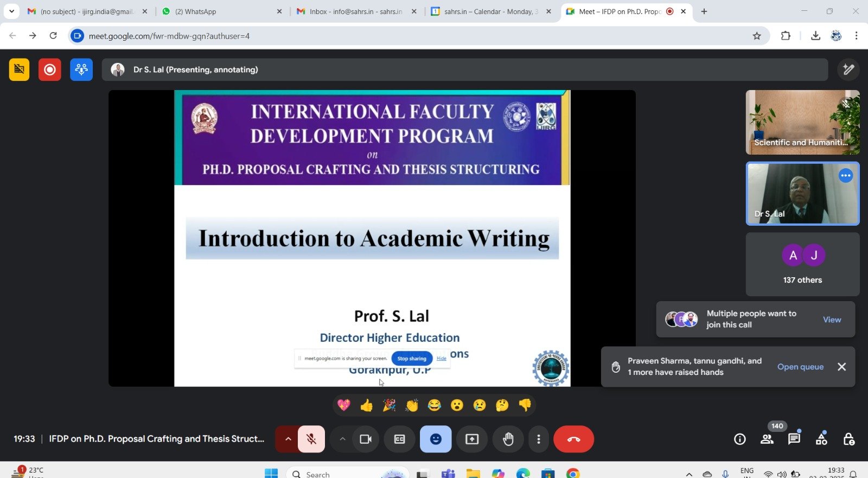This screenshot has height=478, width=868.
Task: Click Open queue for raised hands
Action: pyautogui.click(x=800, y=367)
